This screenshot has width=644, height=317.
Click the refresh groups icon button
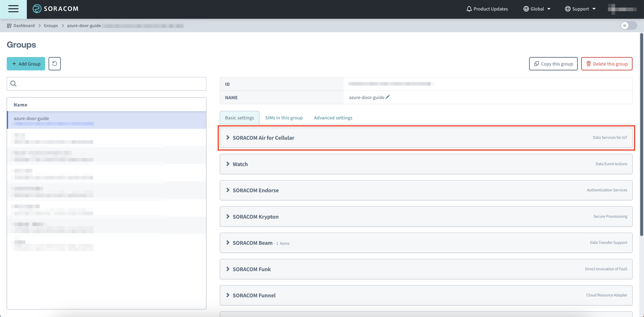point(55,64)
